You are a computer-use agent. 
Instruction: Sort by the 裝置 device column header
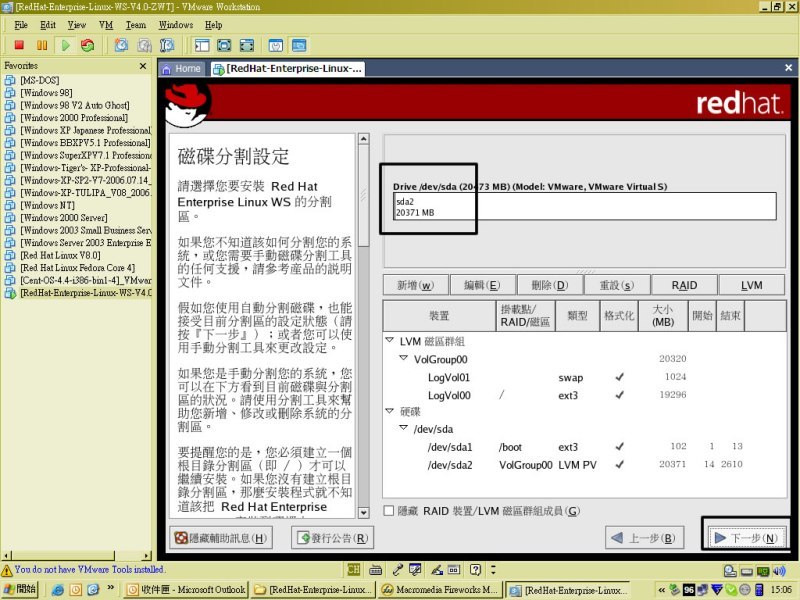point(439,316)
